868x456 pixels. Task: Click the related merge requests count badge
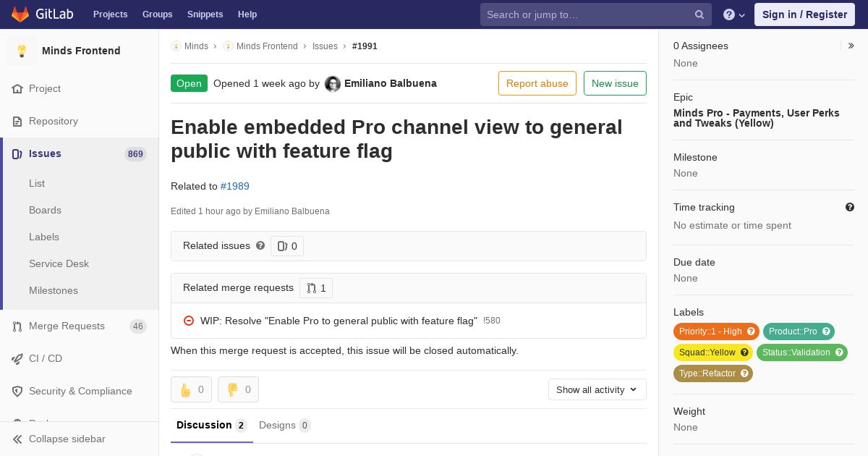pyautogui.click(x=316, y=288)
